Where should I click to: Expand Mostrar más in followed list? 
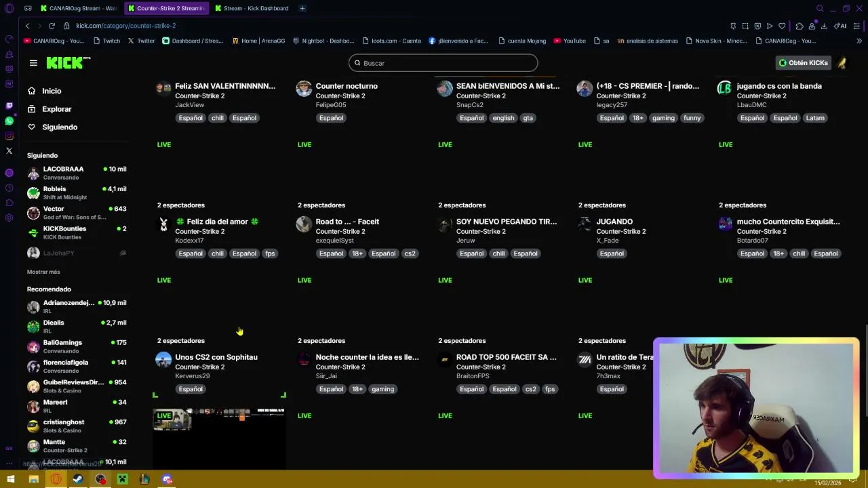tap(43, 272)
